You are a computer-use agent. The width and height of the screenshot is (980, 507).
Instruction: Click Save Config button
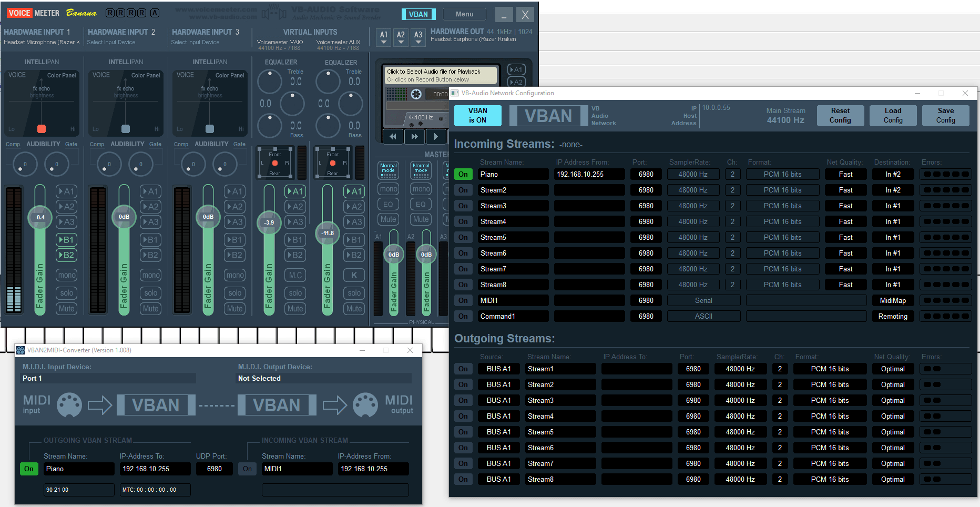(945, 116)
